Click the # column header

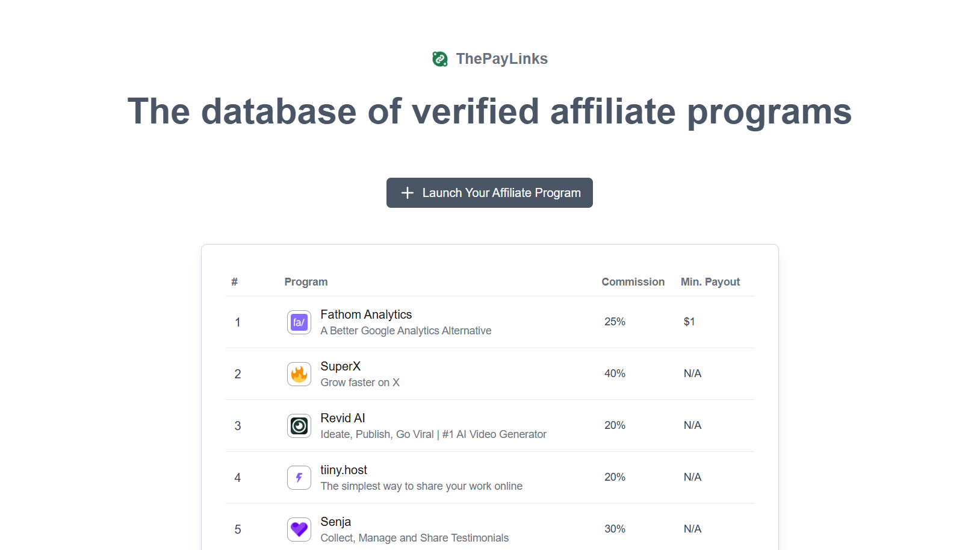pyautogui.click(x=234, y=281)
